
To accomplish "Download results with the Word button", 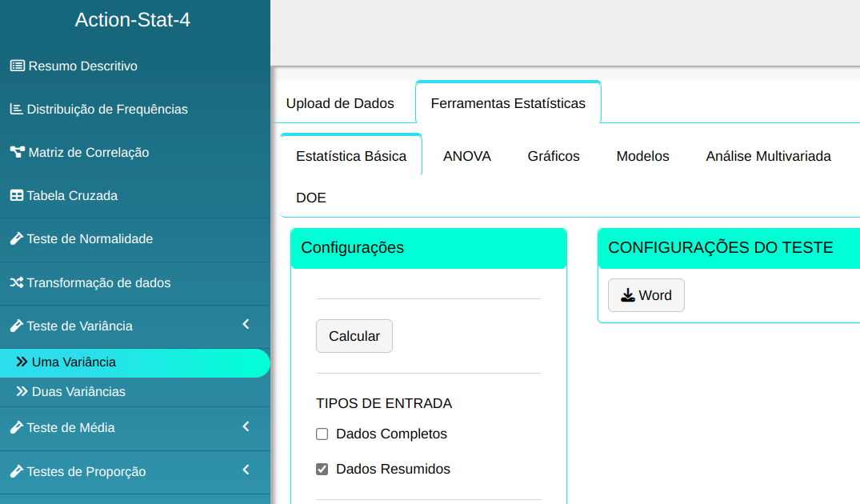I will [646, 295].
